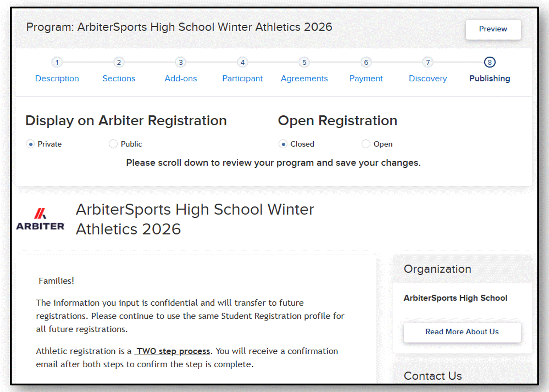Click step 7 circle icon
Viewport: 549px width, 392px height.
pyautogui.click(x=428, y=62)
